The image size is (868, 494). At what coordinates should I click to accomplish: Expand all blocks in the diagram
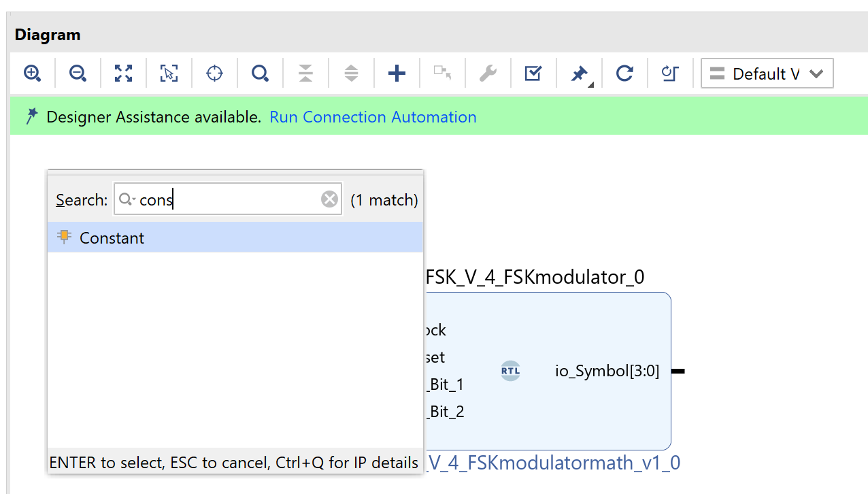(351, 73)
